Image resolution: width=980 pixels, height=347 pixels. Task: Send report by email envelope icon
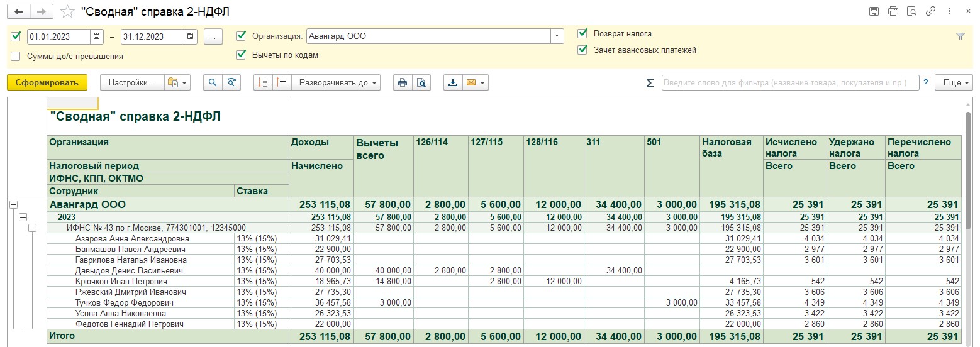(x=470, y=82)
